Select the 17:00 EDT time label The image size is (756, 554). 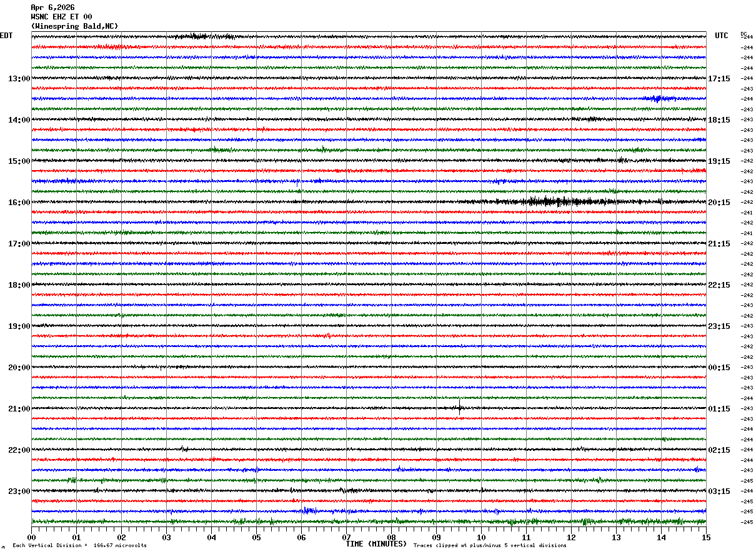point(19,244)
